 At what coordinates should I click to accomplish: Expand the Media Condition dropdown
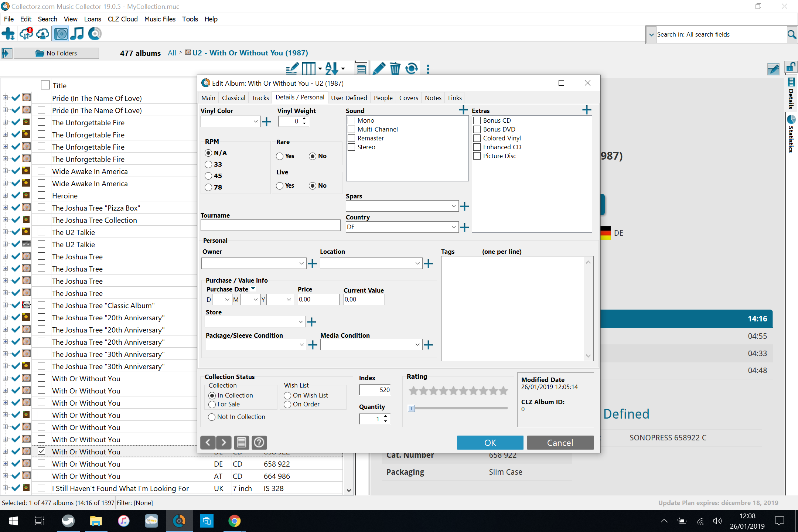417,345
